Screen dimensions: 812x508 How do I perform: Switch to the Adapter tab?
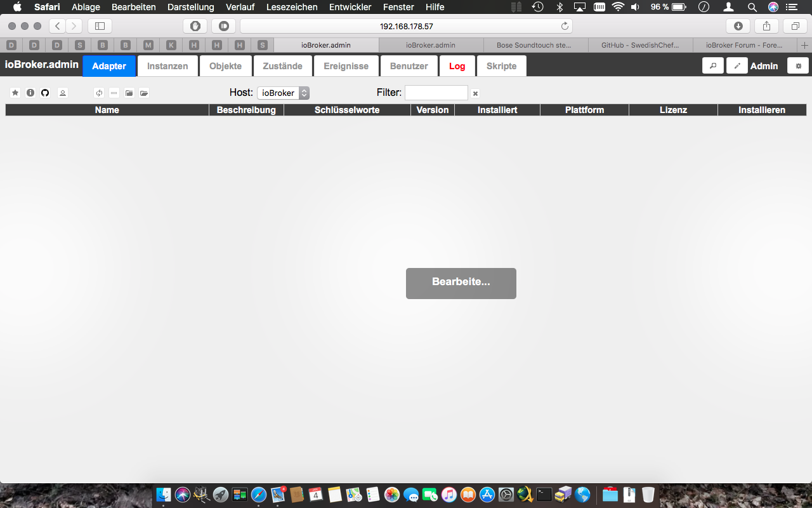109,66
